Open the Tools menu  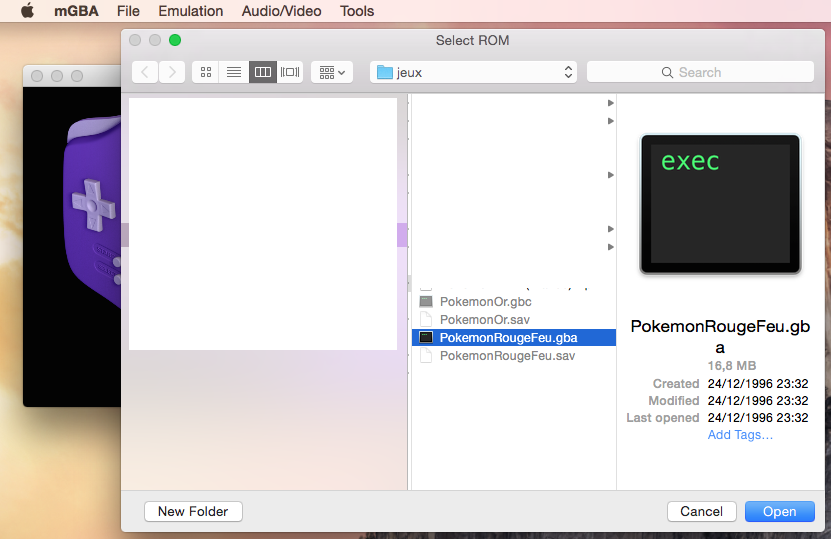357,11
